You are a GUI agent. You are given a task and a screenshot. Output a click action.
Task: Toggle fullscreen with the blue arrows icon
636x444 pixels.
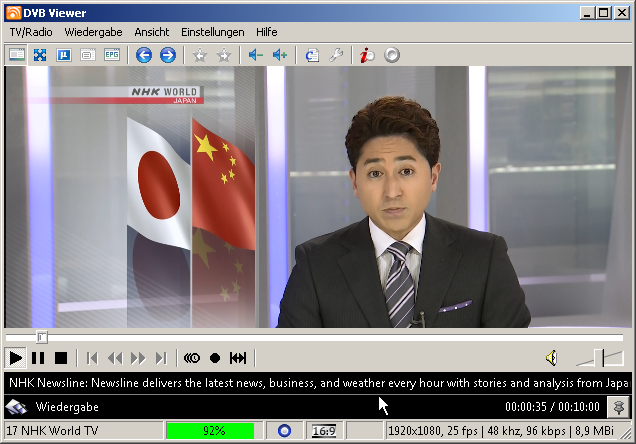pyautogui.click(x=40, y=55)
